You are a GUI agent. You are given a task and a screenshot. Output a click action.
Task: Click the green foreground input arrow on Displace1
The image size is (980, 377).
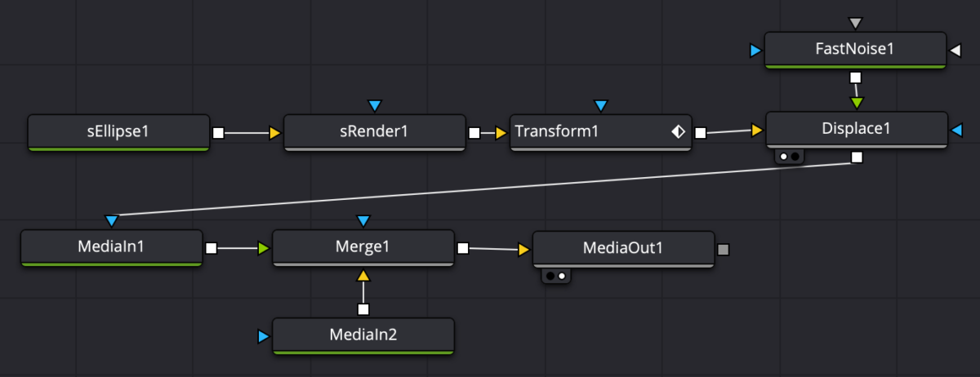[x=856, y=104]
